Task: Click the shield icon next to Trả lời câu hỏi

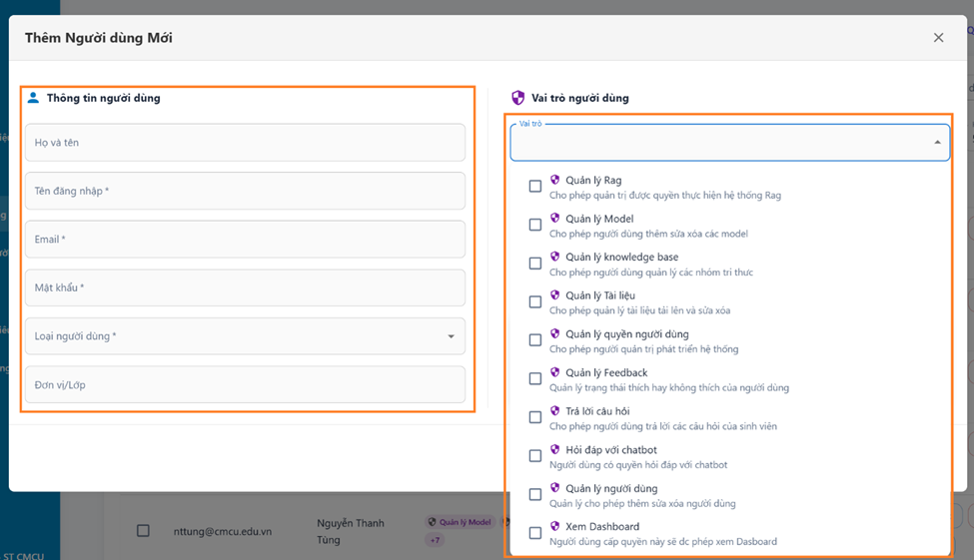Action: click(555, 411)
